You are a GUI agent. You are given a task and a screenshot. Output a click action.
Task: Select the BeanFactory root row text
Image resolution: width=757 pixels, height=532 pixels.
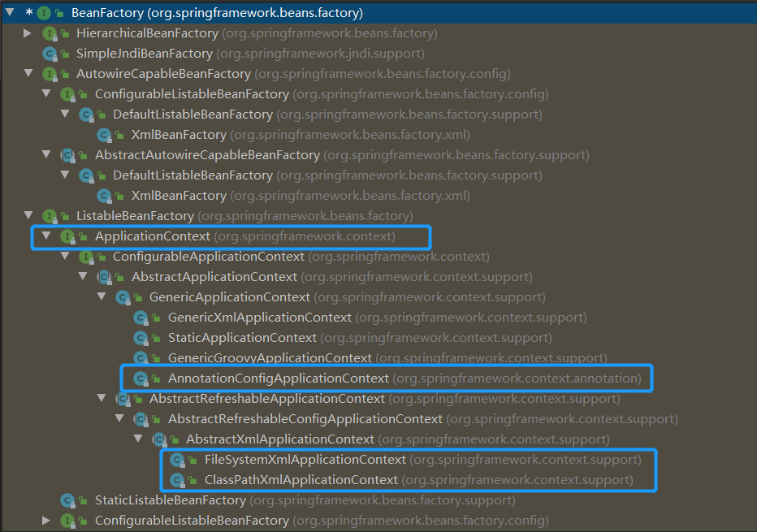(217, 13)
